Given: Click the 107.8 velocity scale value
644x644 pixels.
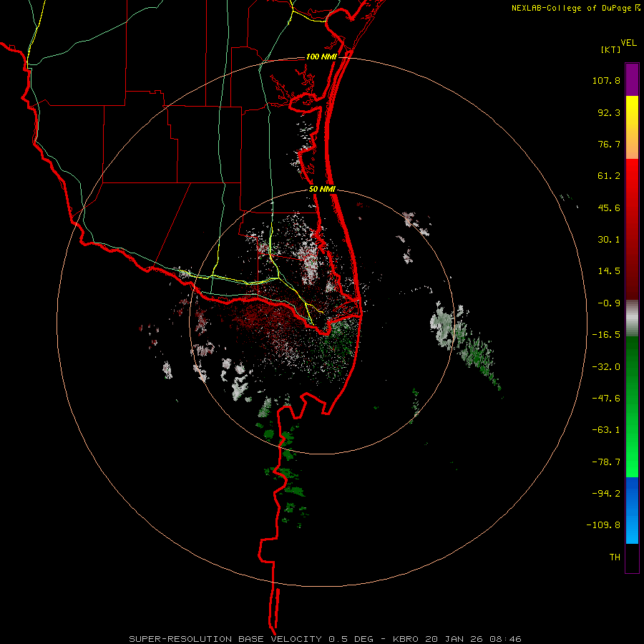Looking at the screenshot, I should tap(606, 80).
